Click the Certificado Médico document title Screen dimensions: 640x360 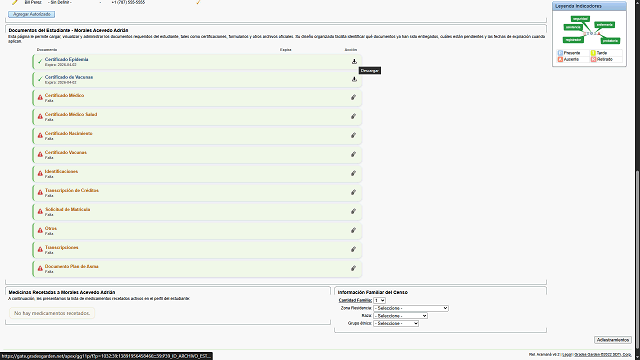coord(64,96)
